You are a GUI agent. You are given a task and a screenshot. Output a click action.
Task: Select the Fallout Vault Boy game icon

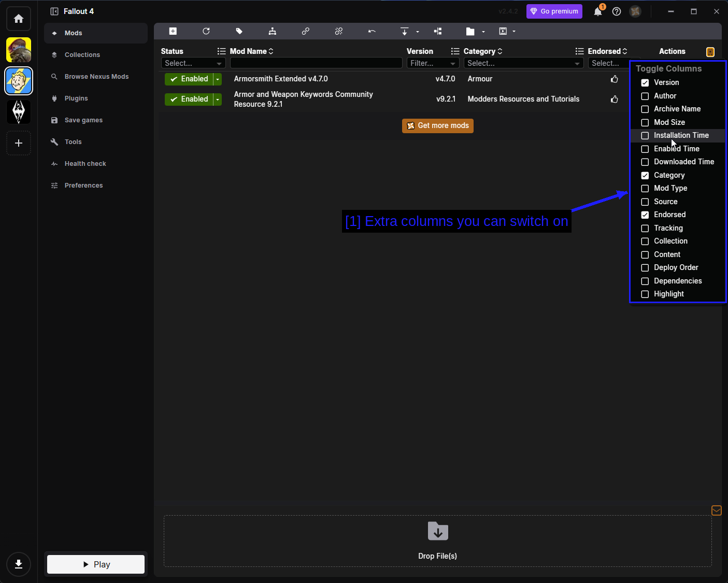(x=19, y=81)
